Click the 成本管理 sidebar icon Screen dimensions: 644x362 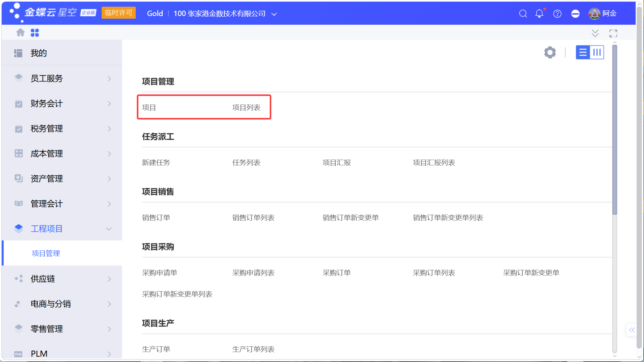click(19, 153)
